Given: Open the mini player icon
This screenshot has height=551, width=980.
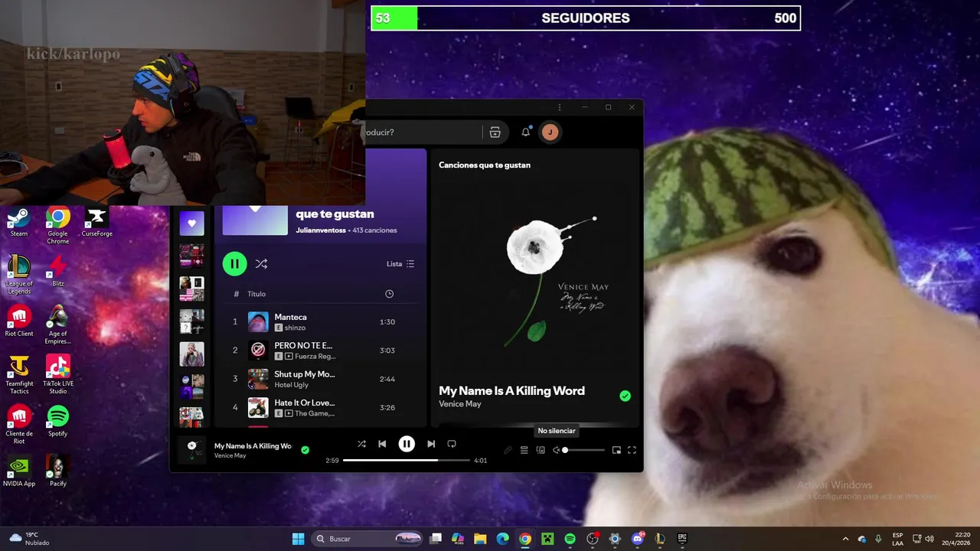Looking at the screenshot, I should point(616,450).
